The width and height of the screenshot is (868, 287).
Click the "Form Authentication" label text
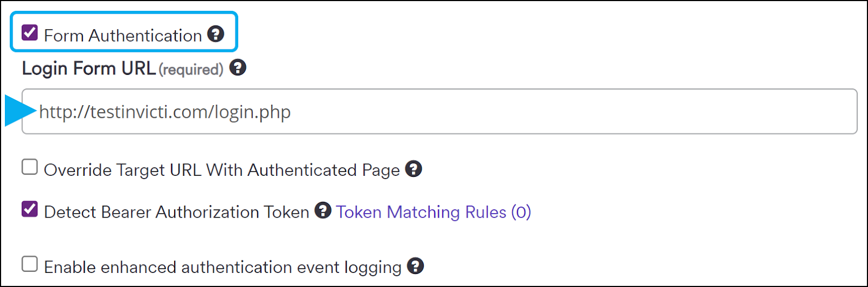(x=123, y=36)
